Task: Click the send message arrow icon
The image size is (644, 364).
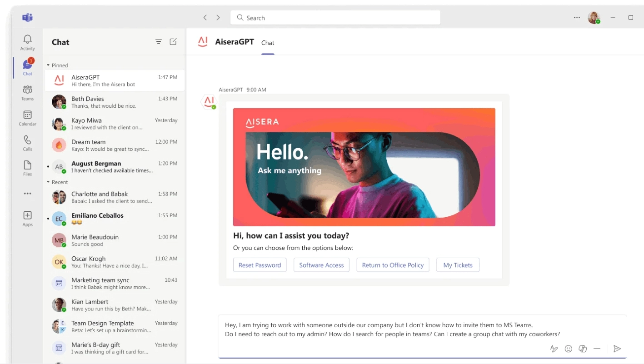Action: coord(617,349)
